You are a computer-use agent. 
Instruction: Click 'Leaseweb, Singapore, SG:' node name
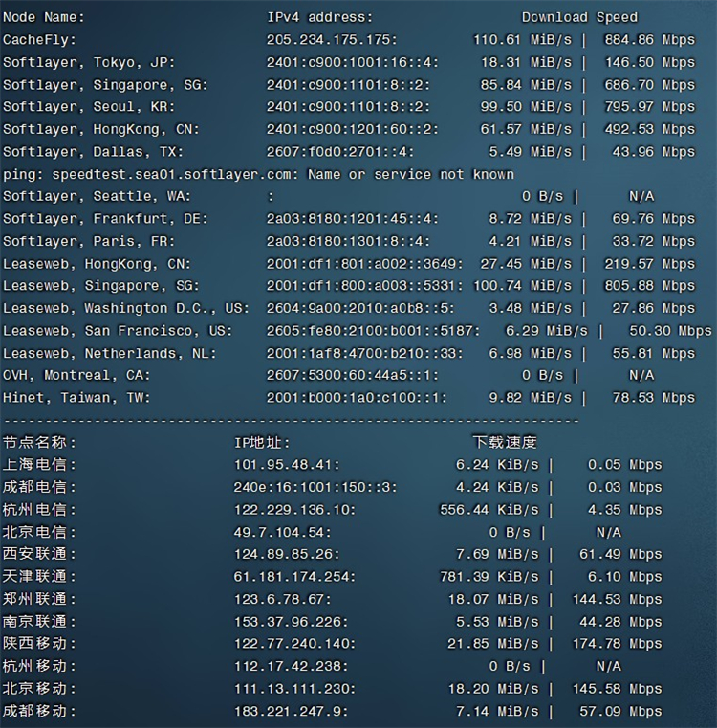[x=101, y=286]
